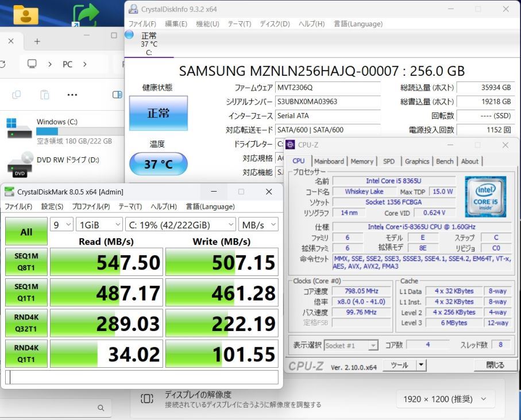
Task: Click the 547.50 sequential read result
Action: point(106,262)
